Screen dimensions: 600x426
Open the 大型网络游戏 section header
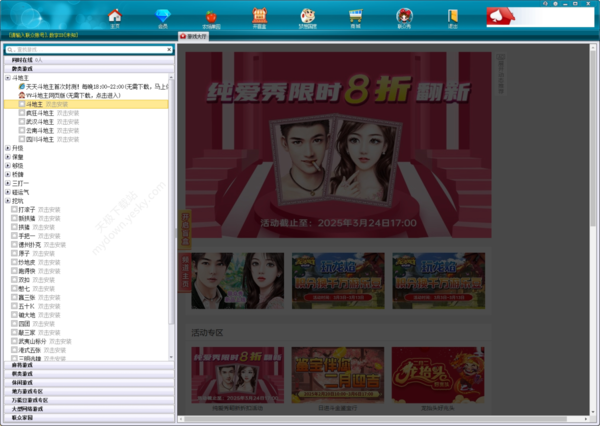coord(89,409)
